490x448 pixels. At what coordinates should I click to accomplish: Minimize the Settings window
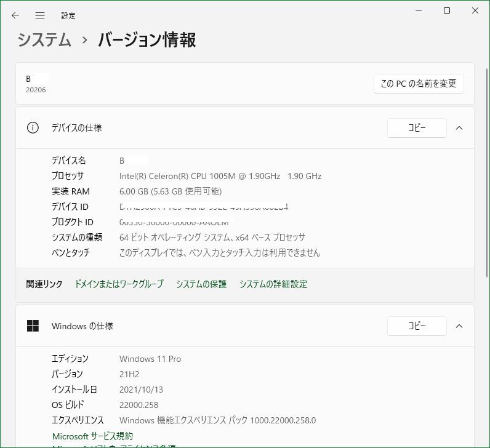pos(419,10)
